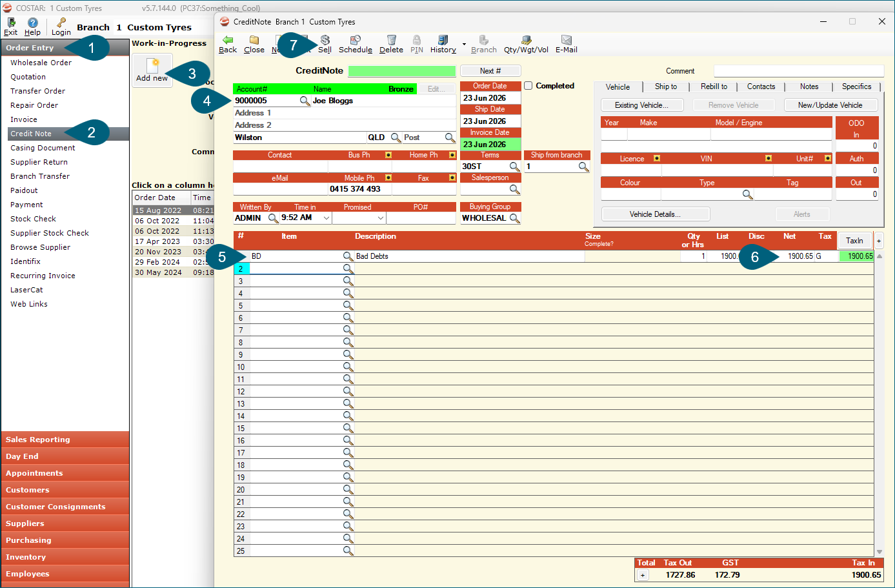Click the Next # button
The image size is (895, 588).
(490, 71)
